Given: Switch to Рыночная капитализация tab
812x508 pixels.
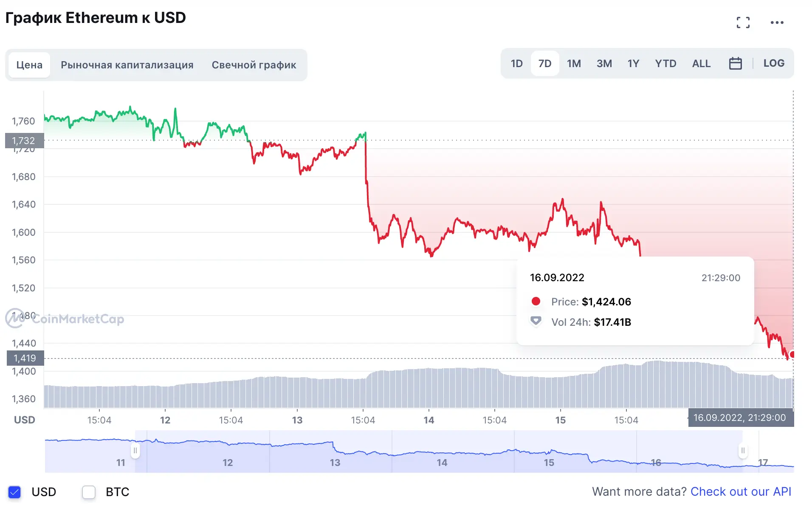Looking at the screenshot, I should click(x=127, y=65).
